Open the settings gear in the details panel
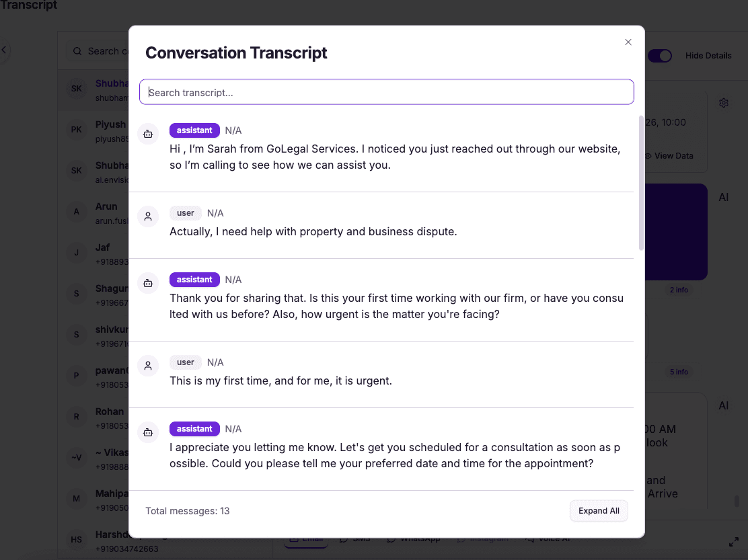 coord(723,102)
